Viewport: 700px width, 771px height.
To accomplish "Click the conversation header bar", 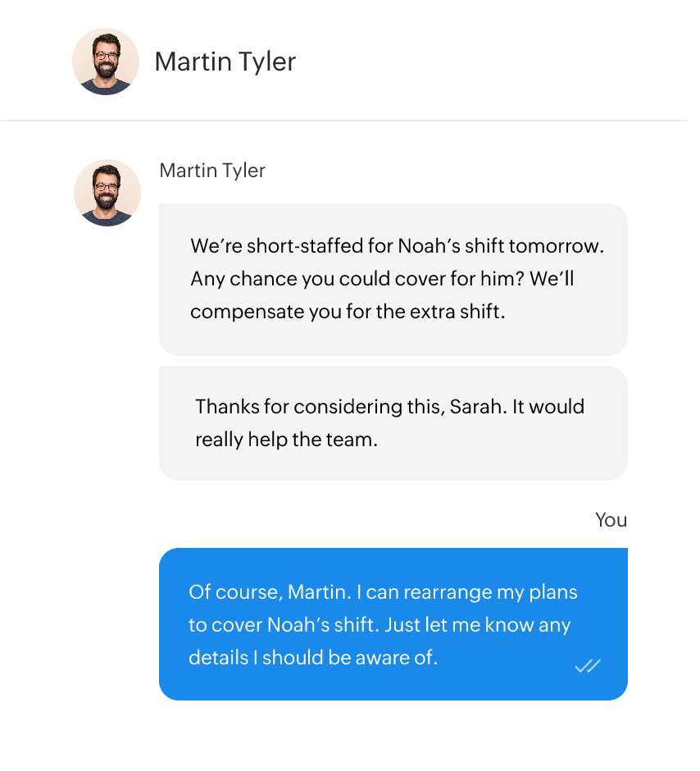I will (350, 60).
